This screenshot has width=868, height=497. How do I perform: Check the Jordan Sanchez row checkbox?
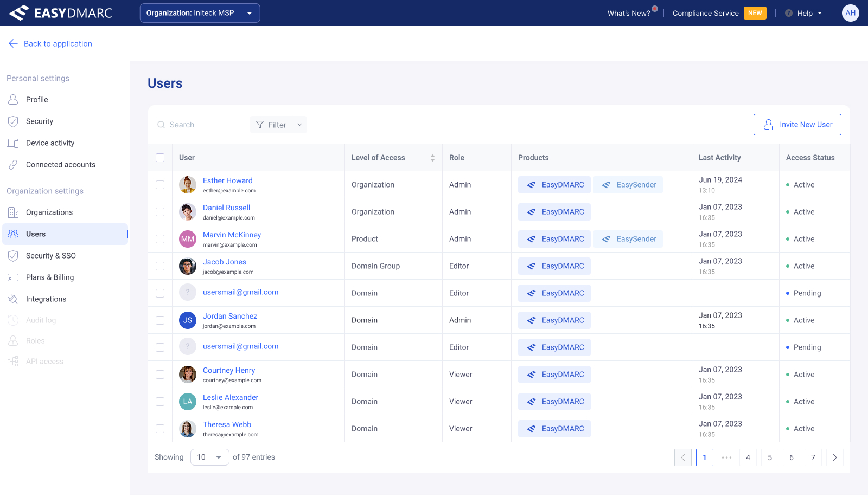[x=160, y=320]
